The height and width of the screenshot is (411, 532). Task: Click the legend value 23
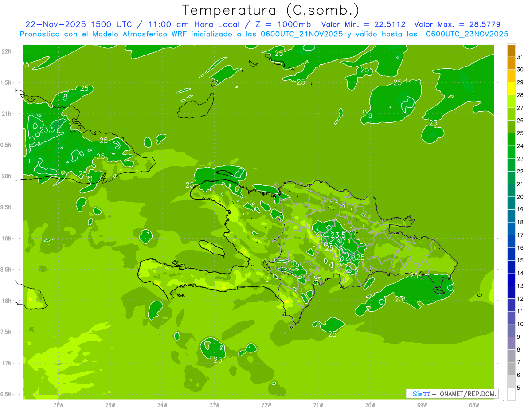click(x=520, y=159)
